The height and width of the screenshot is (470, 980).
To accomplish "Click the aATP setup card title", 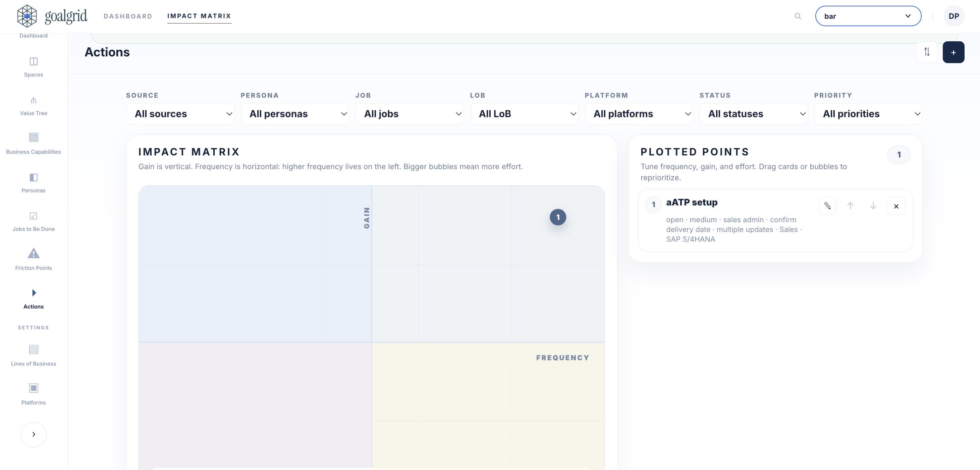I will [692, 202].
